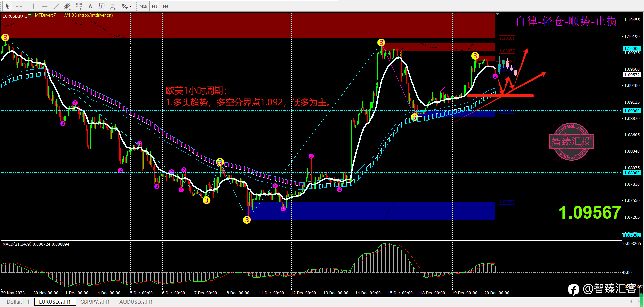Image resolution: width=644 pixels, height=307 pixels.
Task: Choose the horizontal line drawing tool
Action: (45, 6)
